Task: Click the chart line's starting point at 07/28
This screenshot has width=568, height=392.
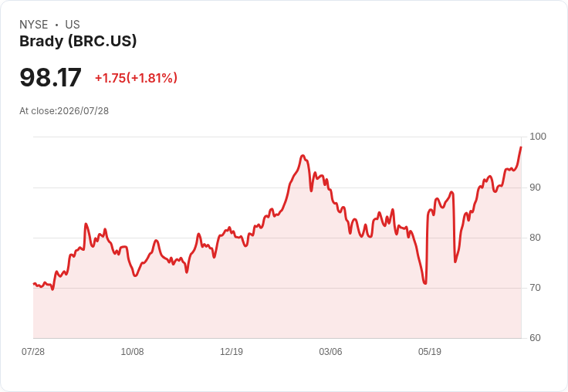Action: point(34,284)
